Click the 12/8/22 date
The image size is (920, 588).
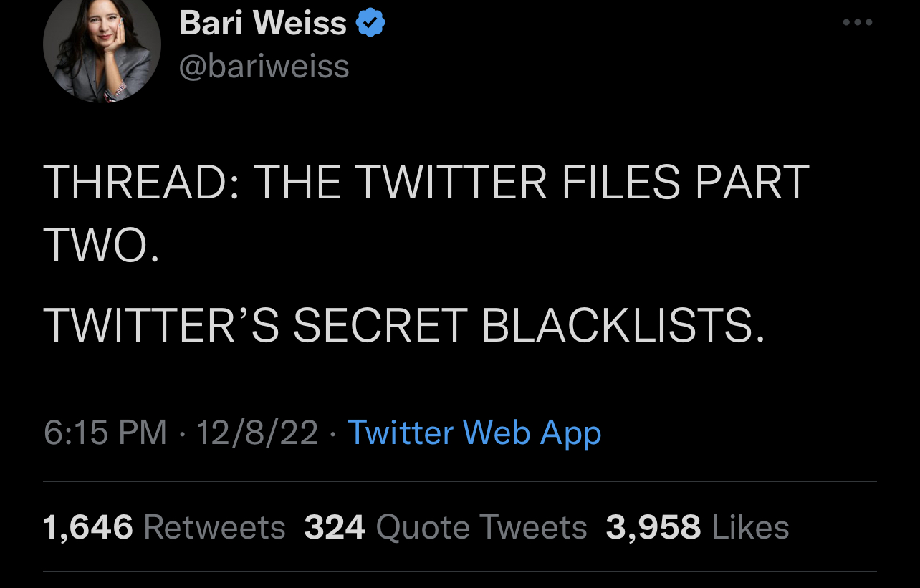[x=257, y=433]
